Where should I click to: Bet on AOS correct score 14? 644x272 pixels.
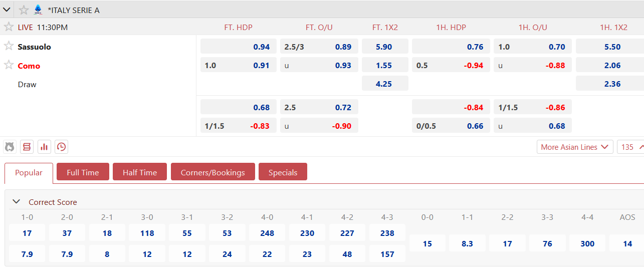tap(627, 243)
